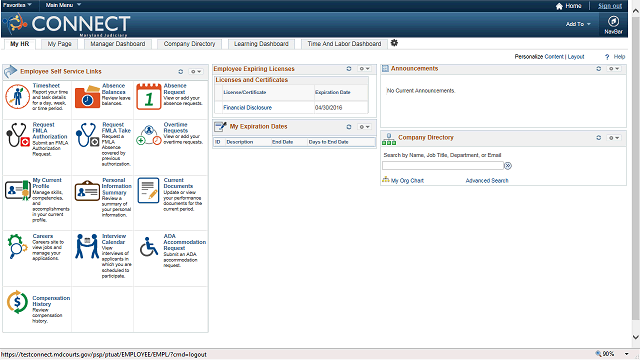640x360 pixels.
Task: Open Employee Self Service Links options dropdown
Action: [x=196, y=71]
